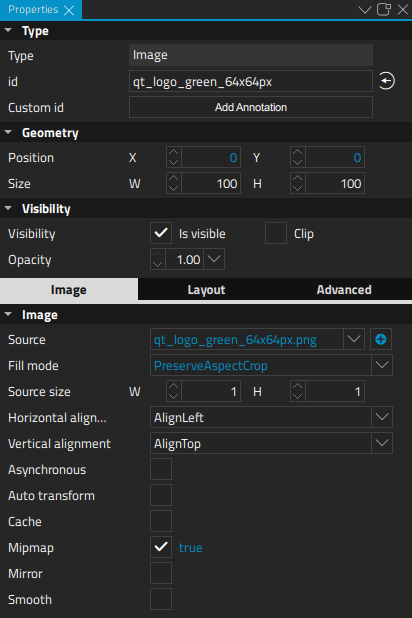
Task: Click the blue 'true' Mipmap value text
Action: tap(190, 547)
